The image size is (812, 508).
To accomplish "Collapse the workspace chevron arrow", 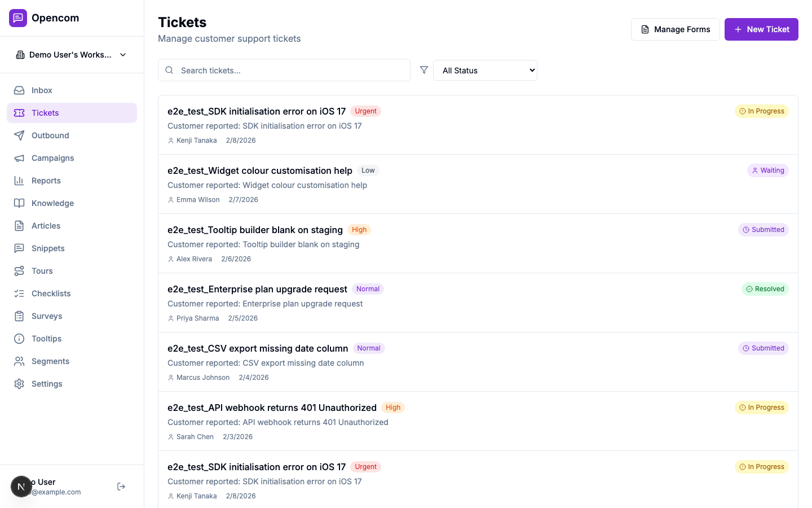I will (123, 55).
